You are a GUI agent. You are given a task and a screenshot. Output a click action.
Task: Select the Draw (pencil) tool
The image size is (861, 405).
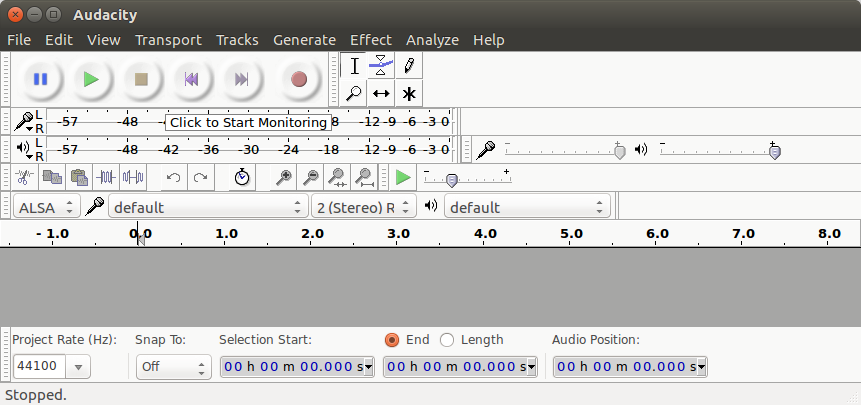(409, 66)
